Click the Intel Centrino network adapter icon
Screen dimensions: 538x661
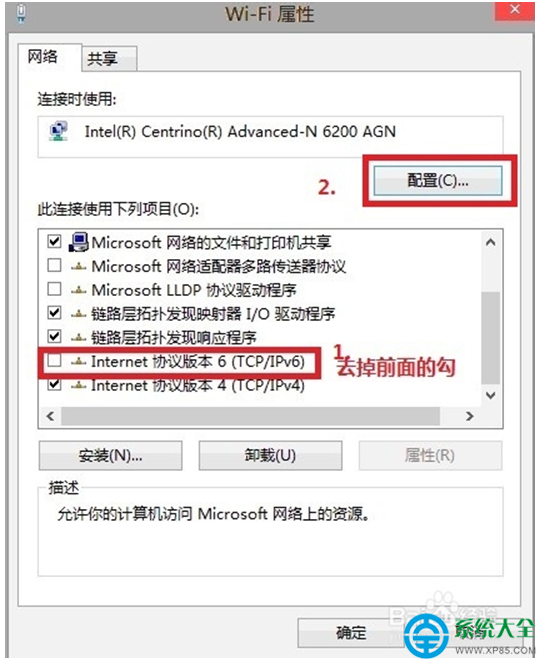pos(59,132)
